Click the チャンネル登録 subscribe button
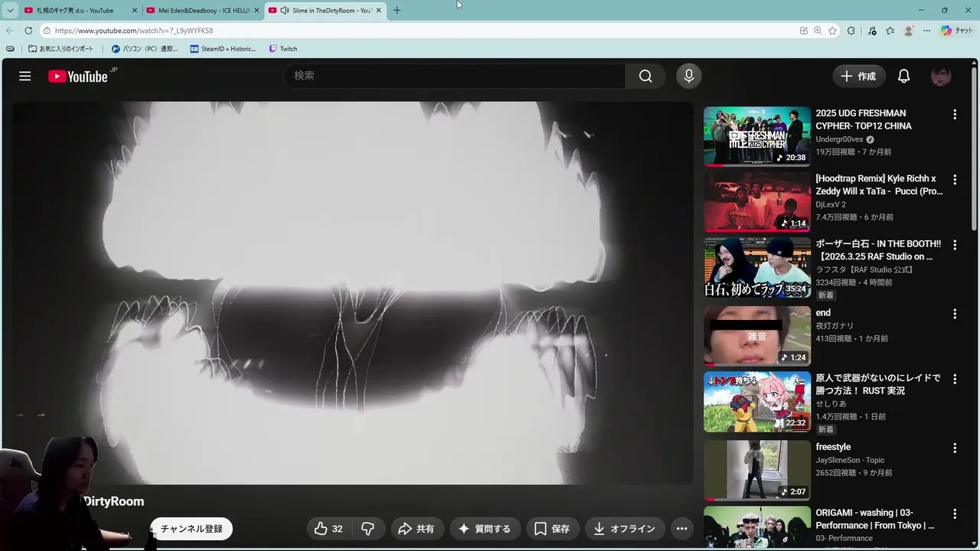Screen dimensions: 980x551 pos(191,529)
